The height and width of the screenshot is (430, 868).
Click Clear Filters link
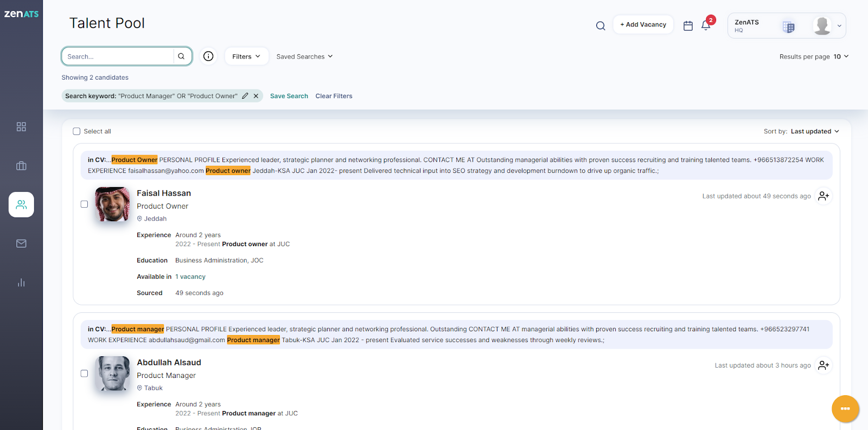(334, 96)
